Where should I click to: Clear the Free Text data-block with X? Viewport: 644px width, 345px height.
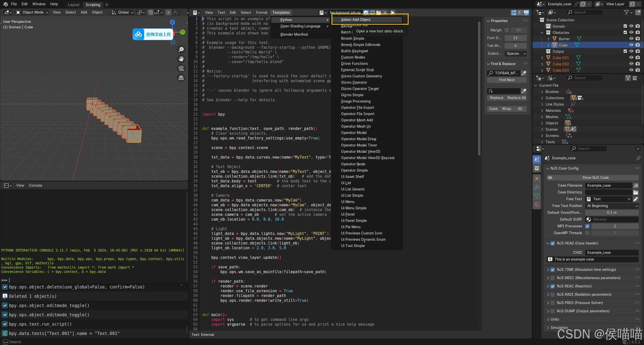629,199
